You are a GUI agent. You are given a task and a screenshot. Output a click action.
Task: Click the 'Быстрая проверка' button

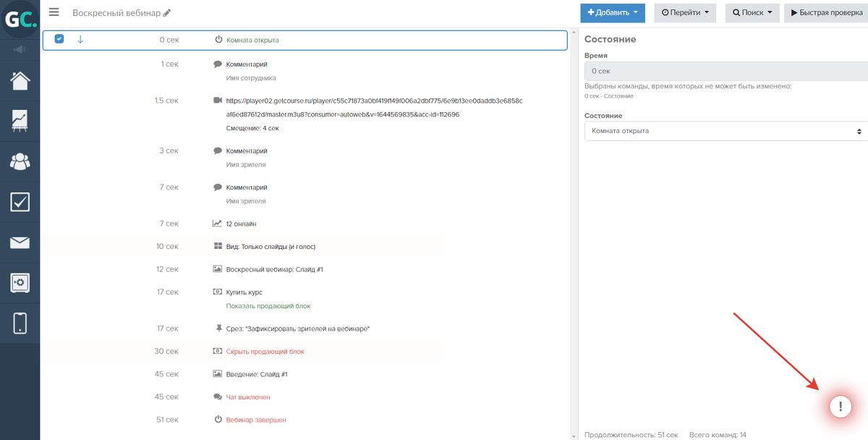[826, 12]
